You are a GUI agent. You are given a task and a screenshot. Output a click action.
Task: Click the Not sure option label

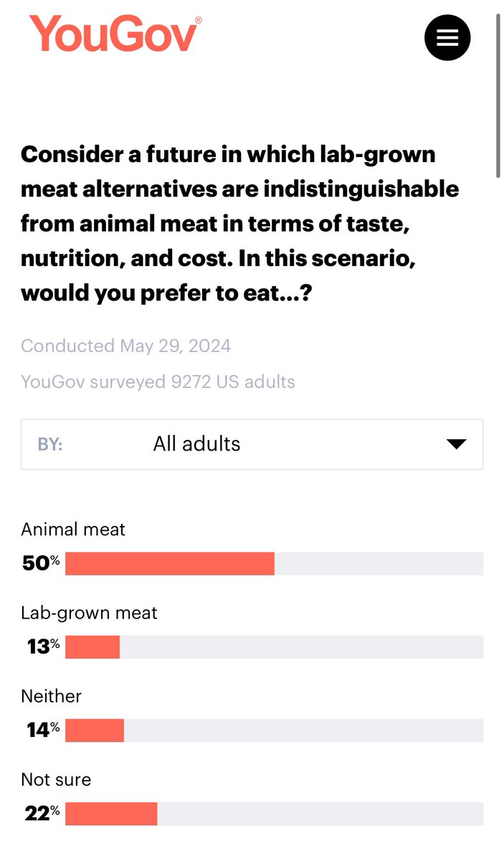point(56,779)
